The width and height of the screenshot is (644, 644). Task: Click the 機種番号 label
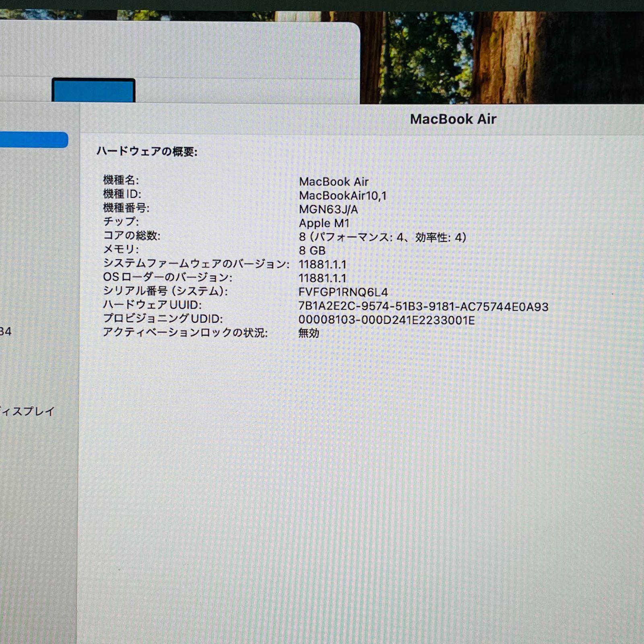(126, 208)
